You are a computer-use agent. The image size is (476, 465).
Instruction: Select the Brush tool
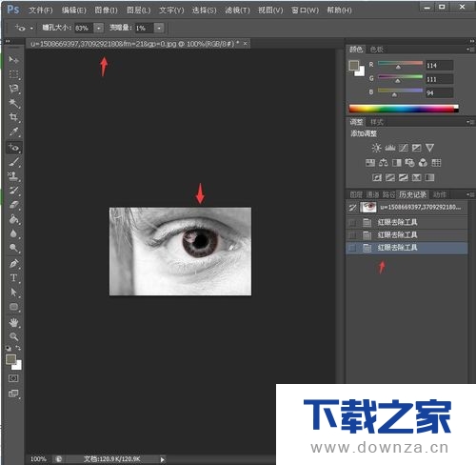(13, 162)
